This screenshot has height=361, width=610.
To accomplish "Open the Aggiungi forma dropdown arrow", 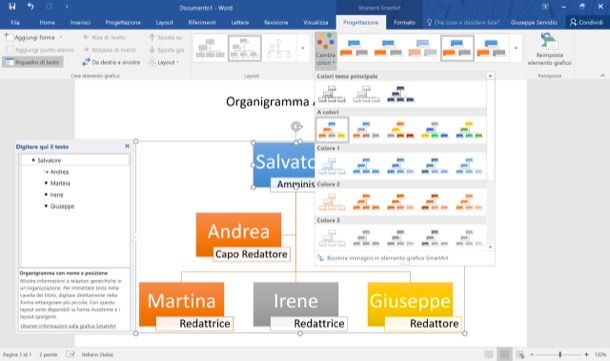I will [x=61, y=37].
